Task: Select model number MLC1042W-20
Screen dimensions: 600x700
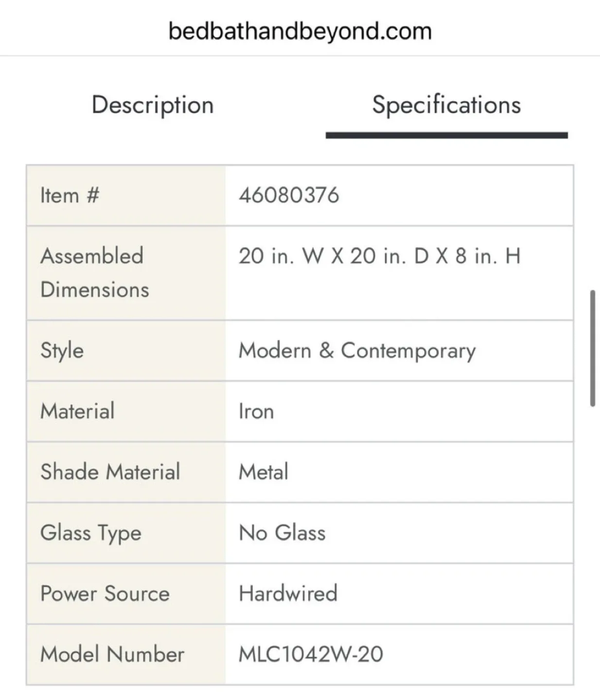Action: (311, 654)
